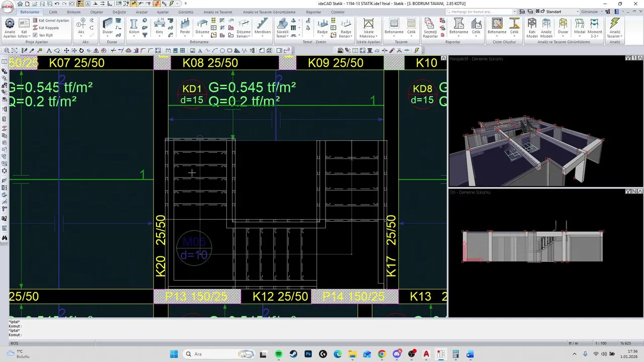Open Photoshop from the taskbar
Screen dimensions: 644x362
pos(308,354)
